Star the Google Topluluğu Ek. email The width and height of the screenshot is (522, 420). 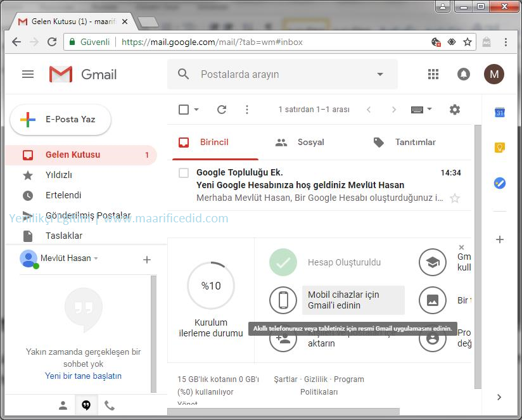pos(455,198)
